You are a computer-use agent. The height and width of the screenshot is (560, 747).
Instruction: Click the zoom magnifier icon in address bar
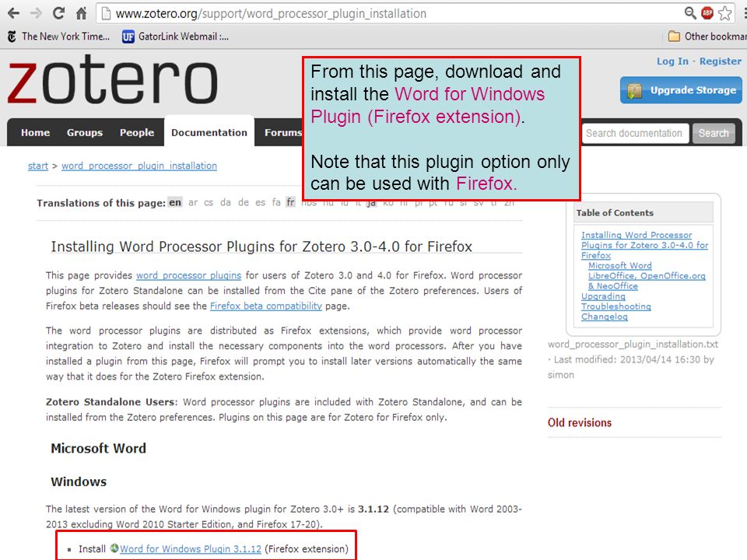pos(690,13)
